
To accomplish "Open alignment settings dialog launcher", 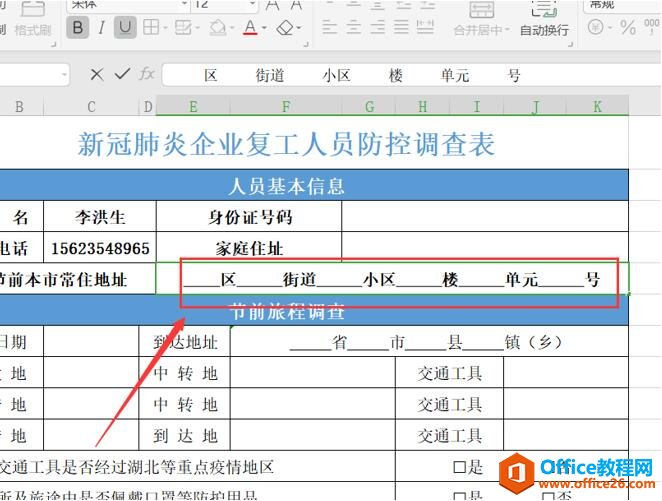I will point(571,44).
